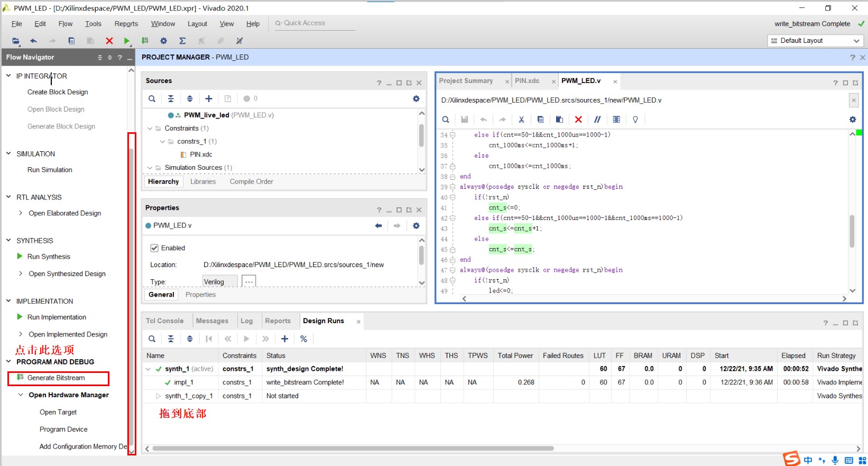The image size is (868, 466).
Task: Open the Reports menu
Action: 126,24
